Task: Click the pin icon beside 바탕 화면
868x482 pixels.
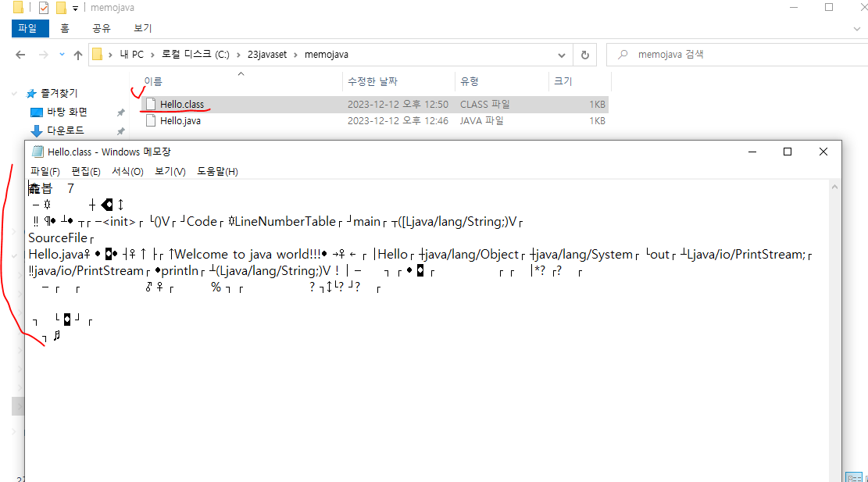Action: click(120, 112)
